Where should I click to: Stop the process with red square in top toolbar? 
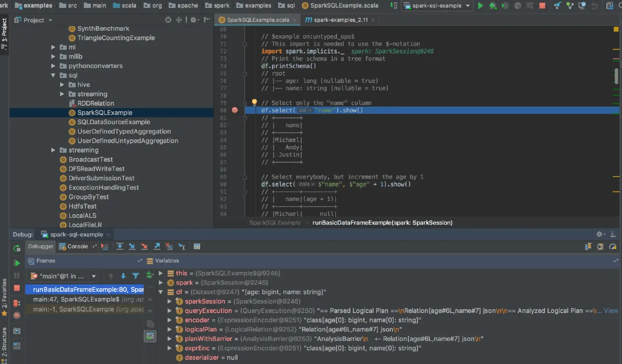[x=542, y=6]
